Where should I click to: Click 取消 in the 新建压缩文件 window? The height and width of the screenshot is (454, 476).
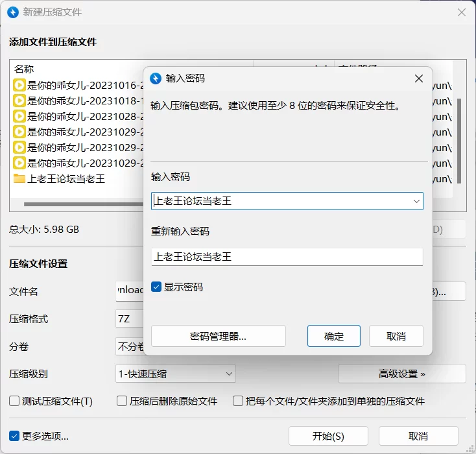(418, 436)
